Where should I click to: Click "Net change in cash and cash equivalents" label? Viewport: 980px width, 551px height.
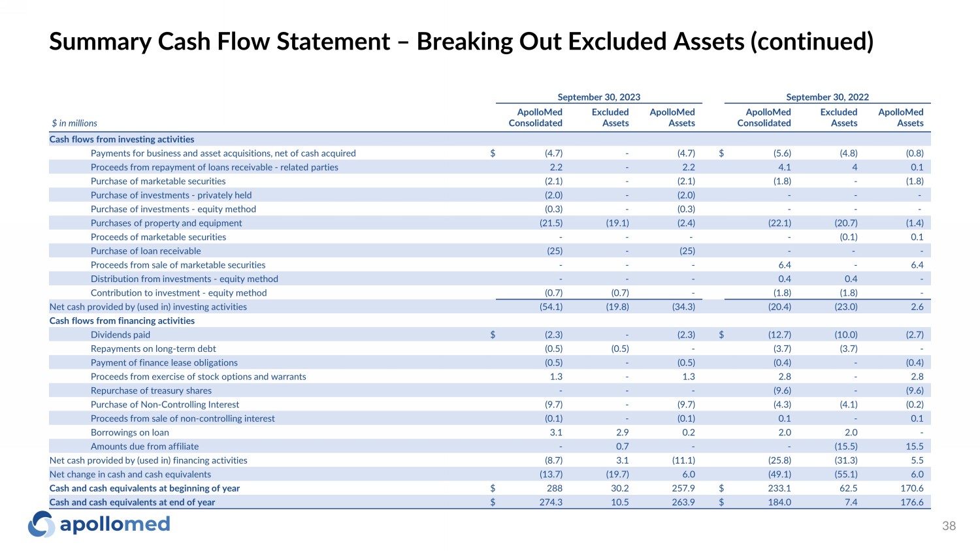point(130,474)
